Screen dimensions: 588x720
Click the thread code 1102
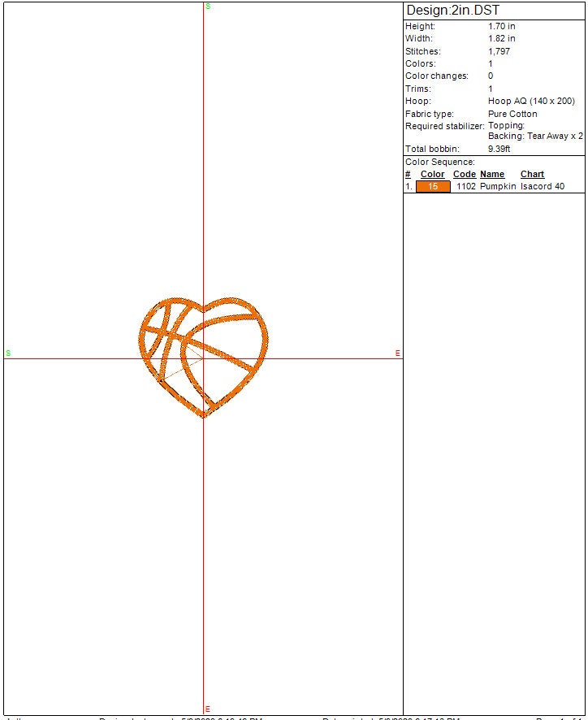(x=466, y=187)
